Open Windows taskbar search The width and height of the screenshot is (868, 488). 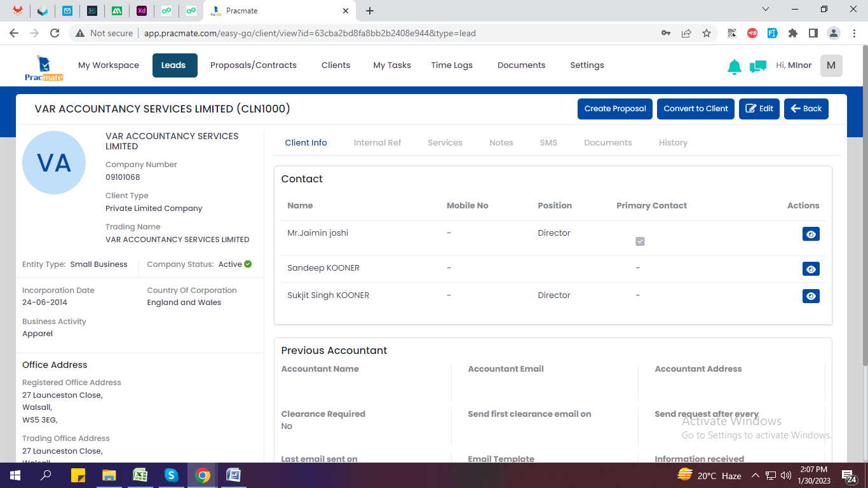point(46,475)
